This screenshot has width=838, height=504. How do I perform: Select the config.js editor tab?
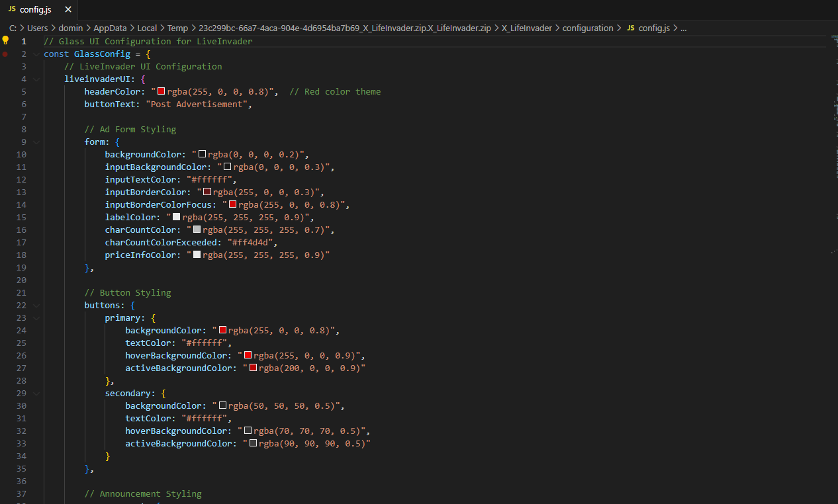tap(38, 9)
